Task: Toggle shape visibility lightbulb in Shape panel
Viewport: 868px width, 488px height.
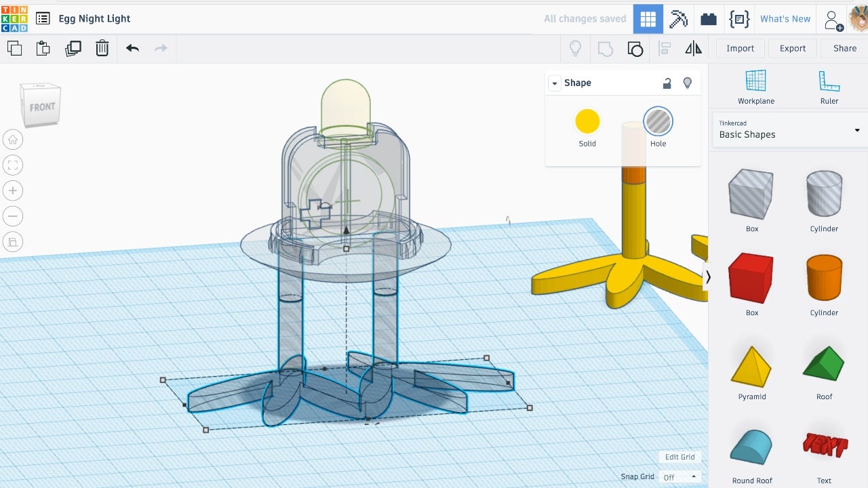Action: (687, 83)
